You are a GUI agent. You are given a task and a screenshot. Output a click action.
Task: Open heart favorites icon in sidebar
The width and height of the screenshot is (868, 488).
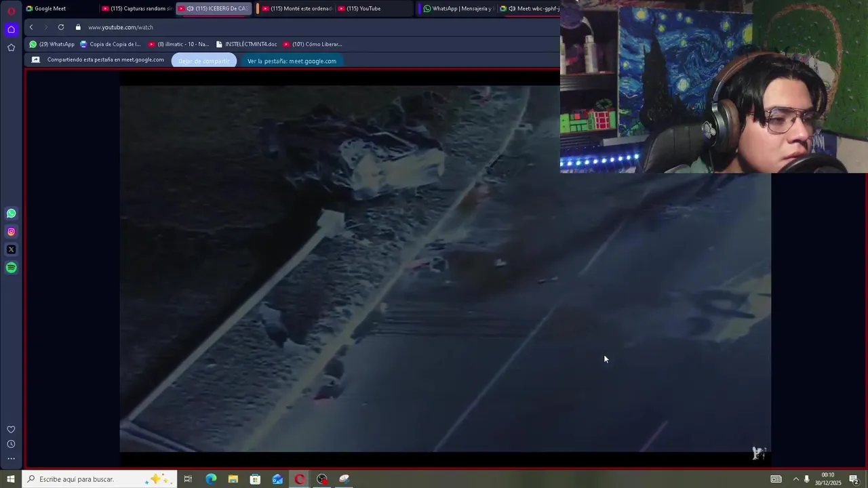11,430
